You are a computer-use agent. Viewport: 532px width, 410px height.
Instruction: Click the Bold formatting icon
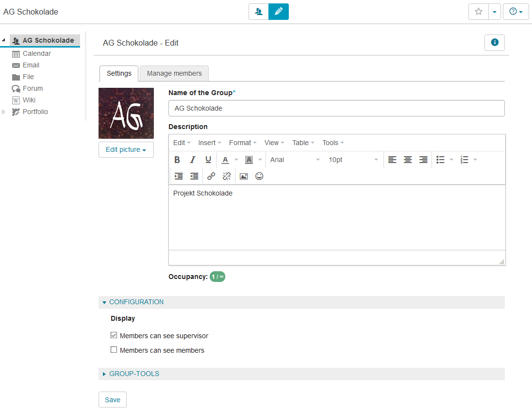[x=177, y=160]
